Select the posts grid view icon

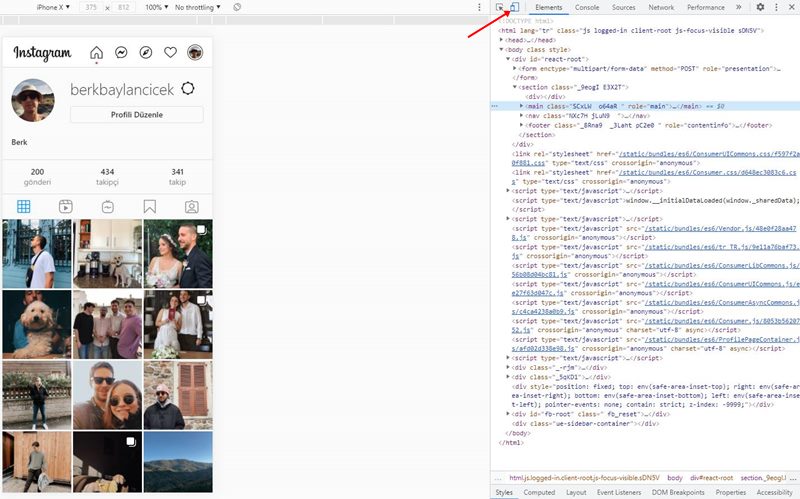point(24,207)
